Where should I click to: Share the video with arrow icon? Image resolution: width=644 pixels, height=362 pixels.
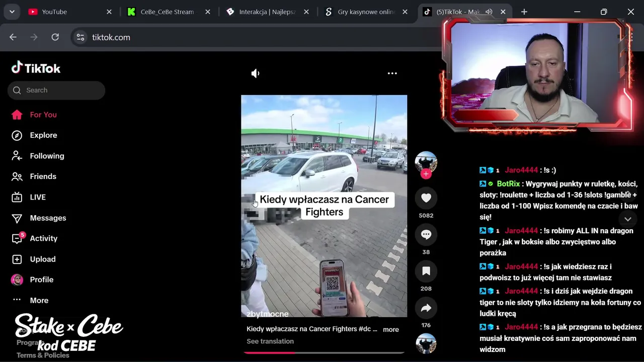click(426, 308)
